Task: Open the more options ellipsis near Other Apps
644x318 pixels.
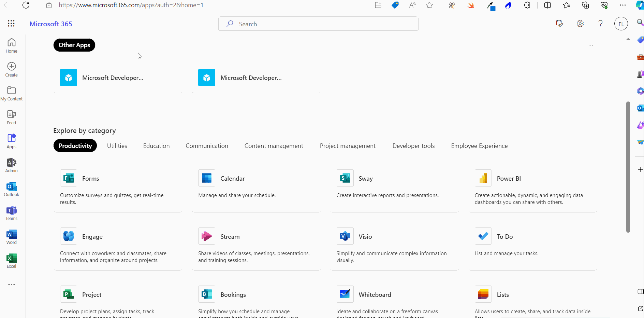Action: click(591, 45)
